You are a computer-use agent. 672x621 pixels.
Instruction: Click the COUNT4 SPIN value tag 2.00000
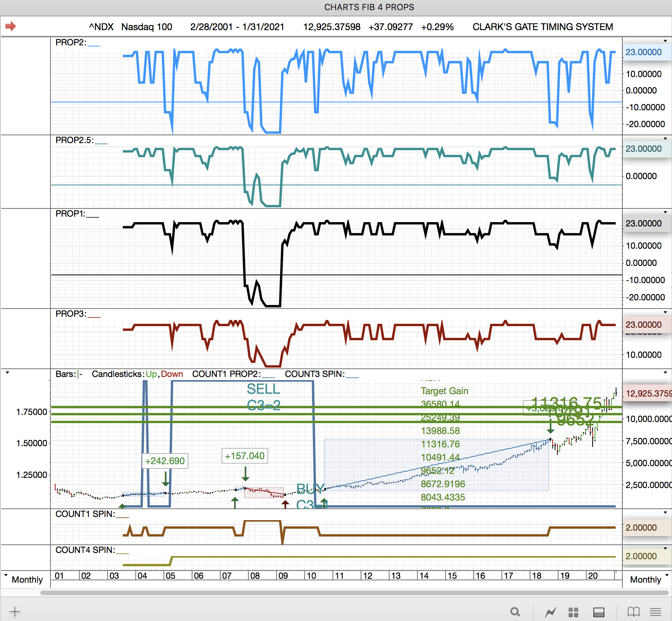pyautogui.click(x=647, y=556)
